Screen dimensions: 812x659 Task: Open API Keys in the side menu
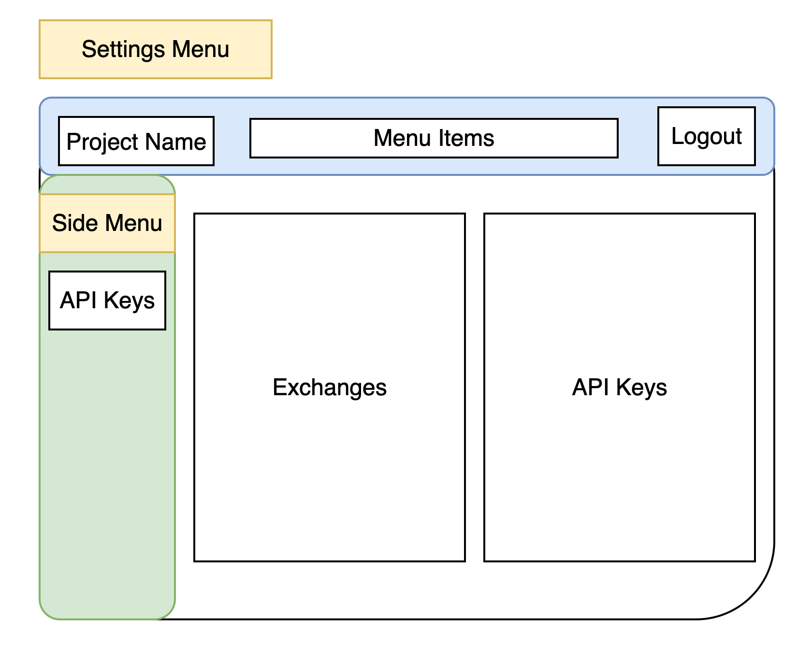[x=107, y=301]
